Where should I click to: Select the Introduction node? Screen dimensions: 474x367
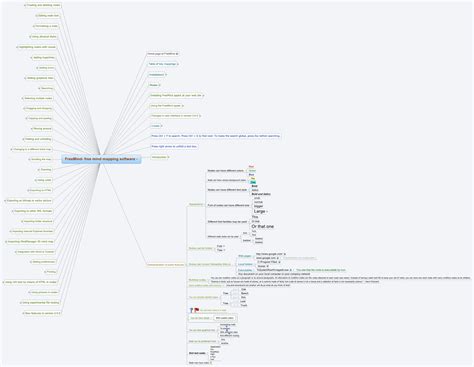click(x=159, y=157)
